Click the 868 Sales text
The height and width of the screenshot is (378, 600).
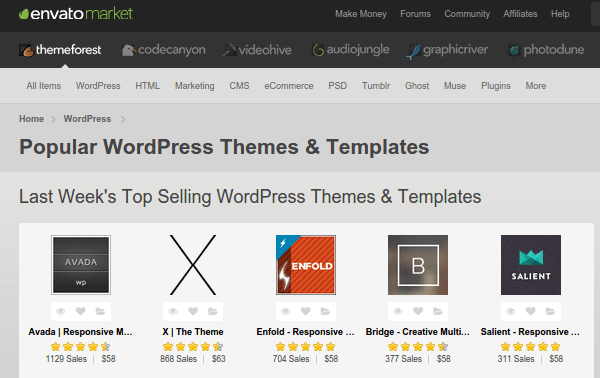pos(178,359)
